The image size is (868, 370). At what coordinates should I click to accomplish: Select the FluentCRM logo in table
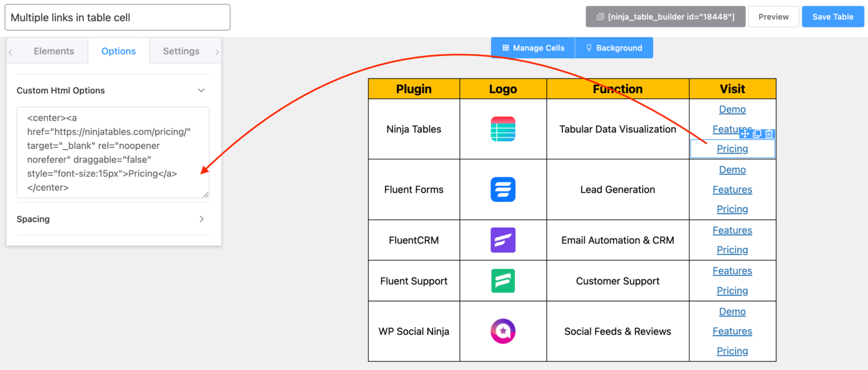(502, 240)
